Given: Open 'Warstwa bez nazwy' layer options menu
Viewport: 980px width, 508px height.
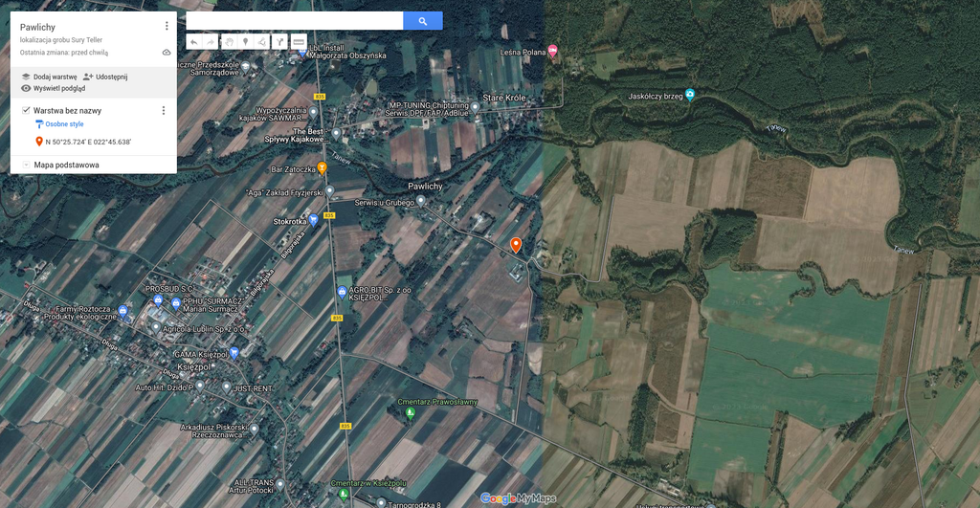Looking at the screenshot, I should (163, 111).
